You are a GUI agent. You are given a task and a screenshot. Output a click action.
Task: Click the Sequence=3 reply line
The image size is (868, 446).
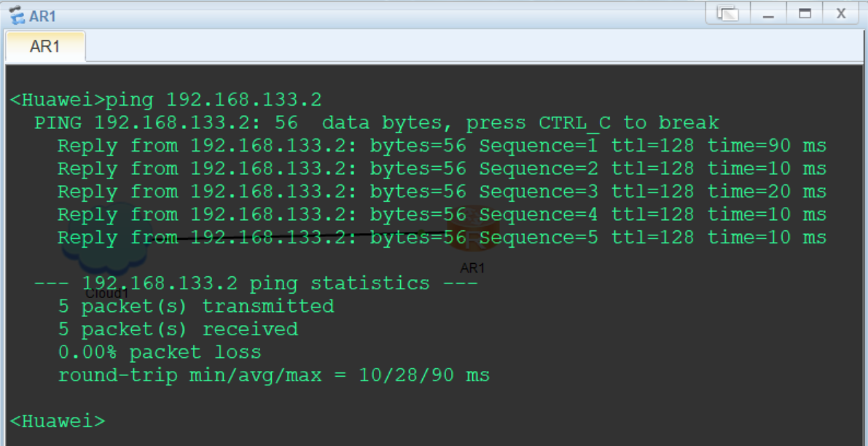442,192
